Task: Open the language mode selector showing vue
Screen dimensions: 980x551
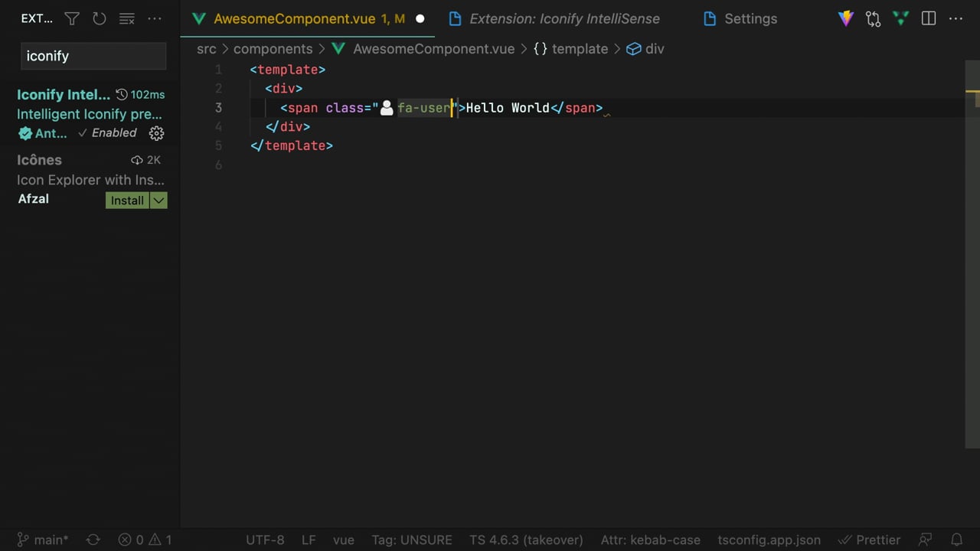Action: click(x=343, y=540)
